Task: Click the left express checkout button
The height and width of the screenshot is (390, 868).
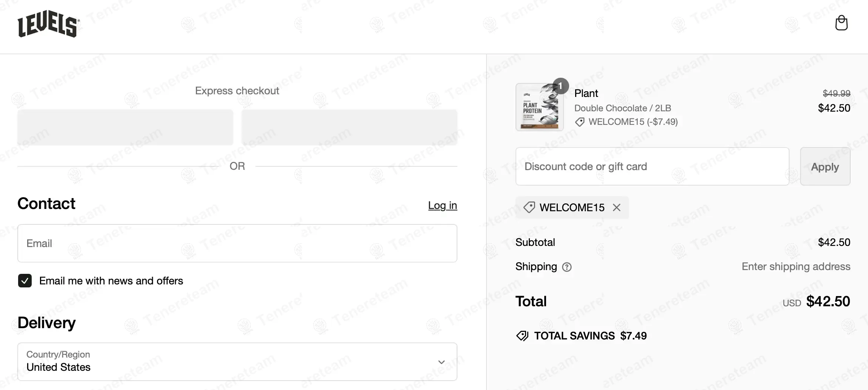Action: [x=125, y=127]
